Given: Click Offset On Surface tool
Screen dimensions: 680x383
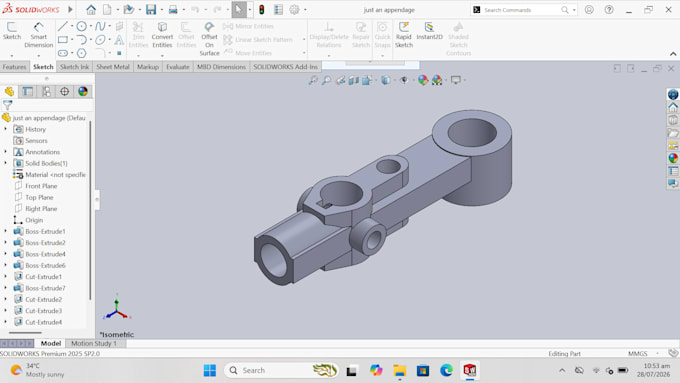Looking at the screenshot, I should (x=209, y=39).
